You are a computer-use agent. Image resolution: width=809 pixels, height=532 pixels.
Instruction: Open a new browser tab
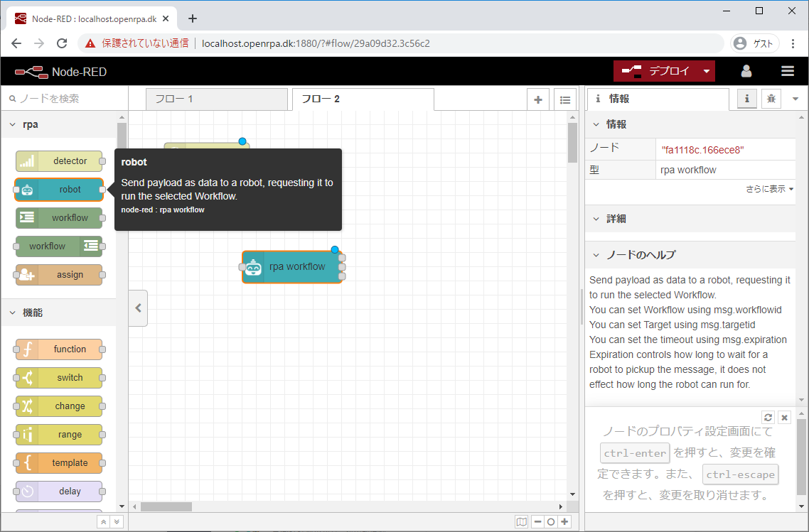(193, 18)
